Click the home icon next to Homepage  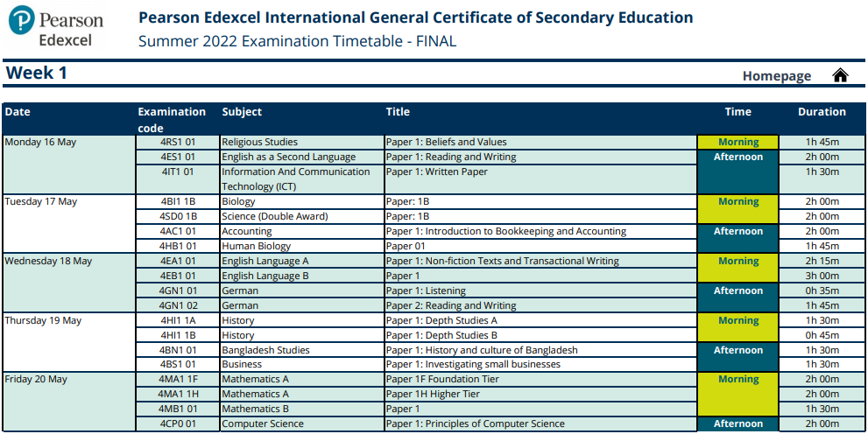click(840, 75)
